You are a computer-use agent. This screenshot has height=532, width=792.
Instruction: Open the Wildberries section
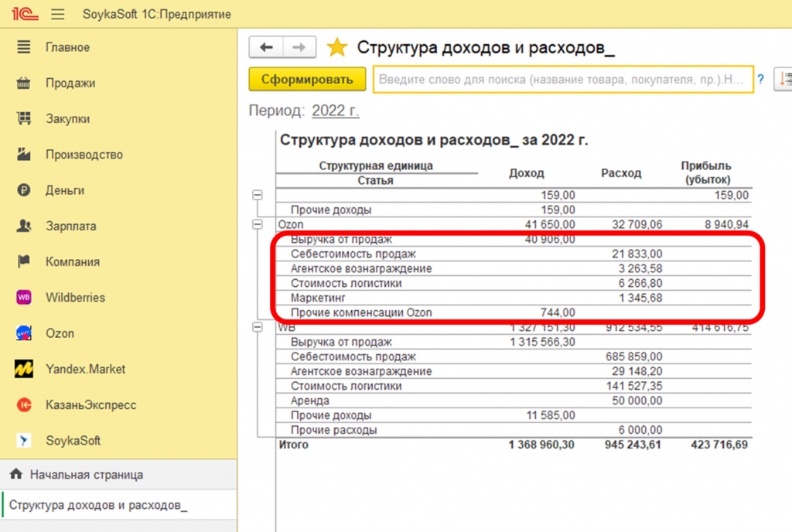pos(74,298)
